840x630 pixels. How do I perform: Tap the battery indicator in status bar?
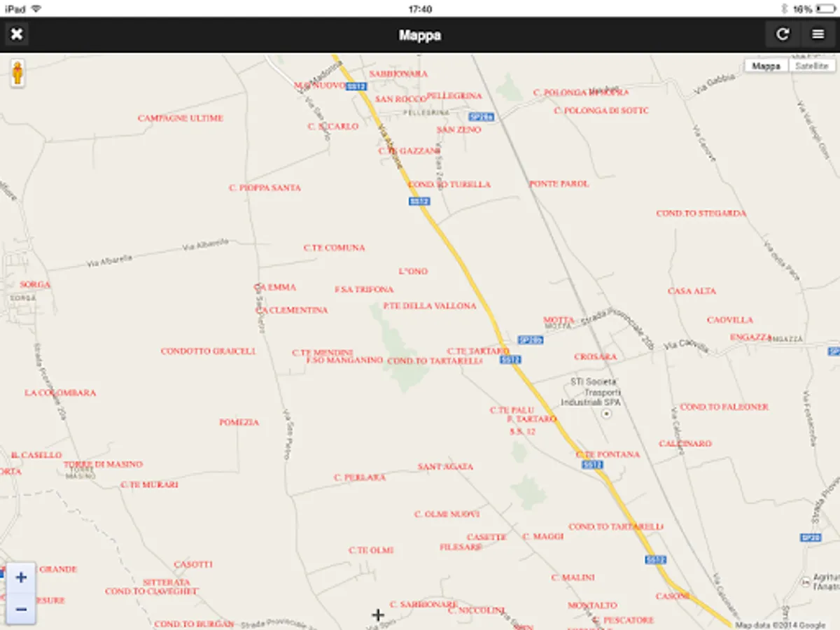coord(826,9)
